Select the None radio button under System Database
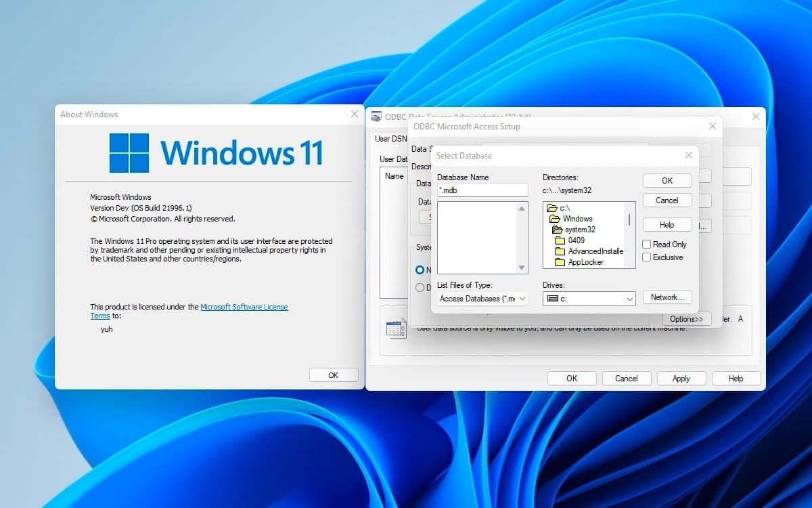 point(420,270)
